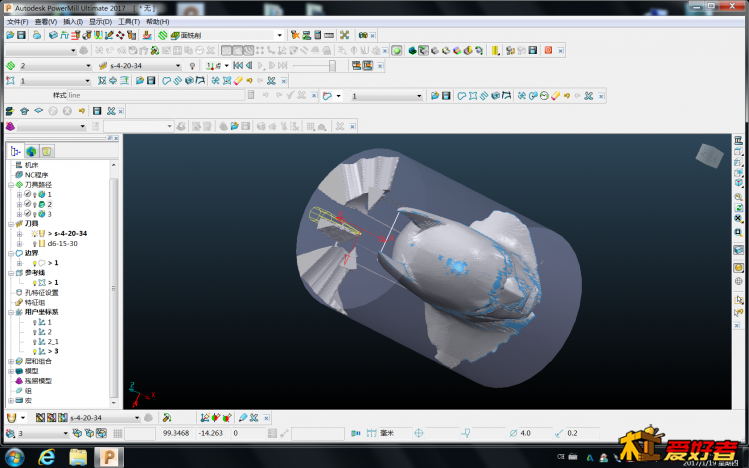Toggle lightbulb of tool d6-15-30
Screen dimensions: 749x468
35,244
